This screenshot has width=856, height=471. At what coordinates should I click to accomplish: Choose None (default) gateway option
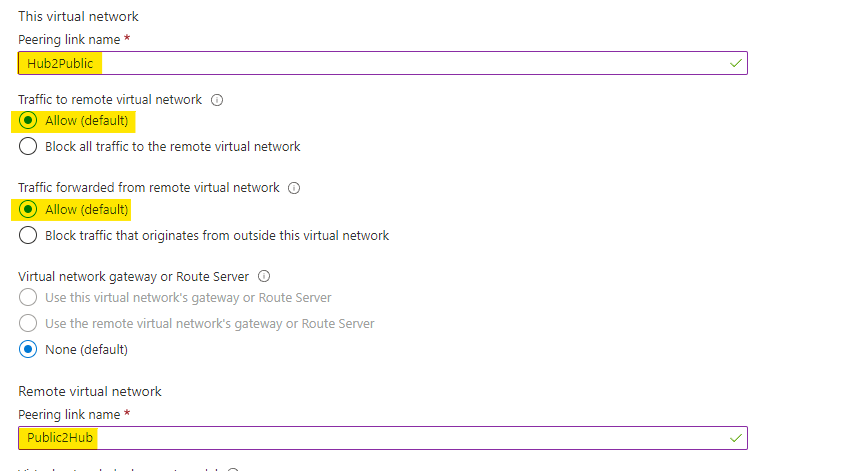tap(29, 350)
